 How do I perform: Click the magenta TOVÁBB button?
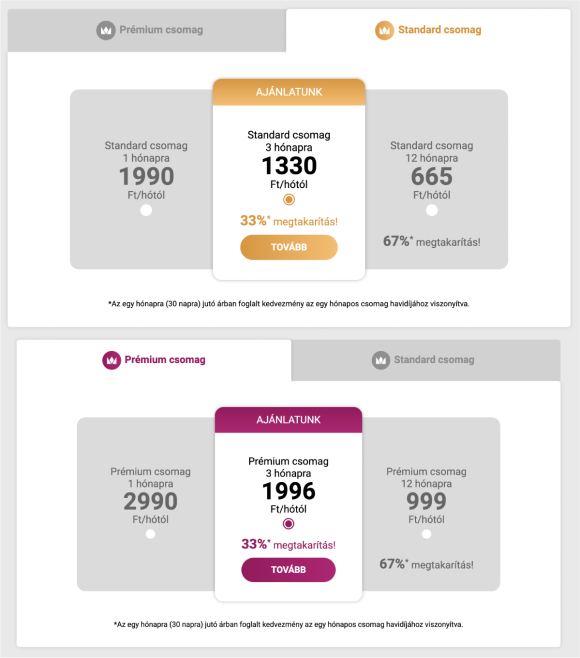click(x=288, y=569)
